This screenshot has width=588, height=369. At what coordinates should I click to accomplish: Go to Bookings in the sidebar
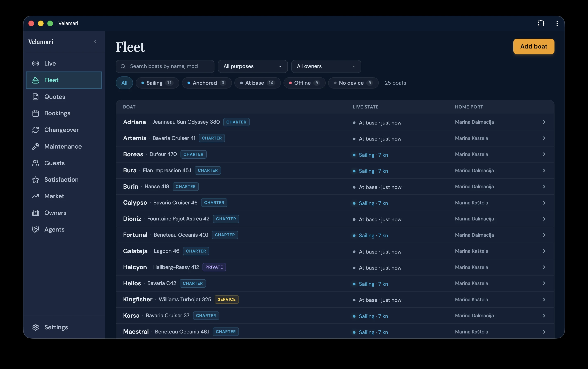64,113
